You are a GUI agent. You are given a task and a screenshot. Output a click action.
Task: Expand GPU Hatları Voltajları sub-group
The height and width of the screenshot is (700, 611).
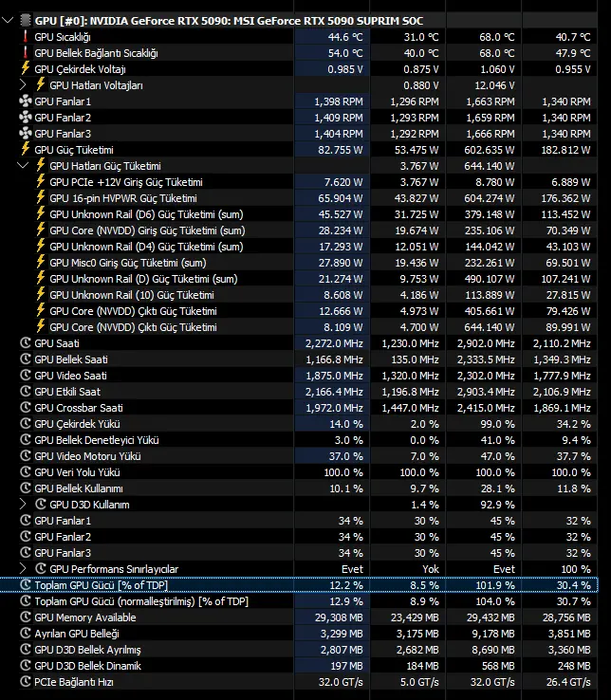tap(23, 84)
